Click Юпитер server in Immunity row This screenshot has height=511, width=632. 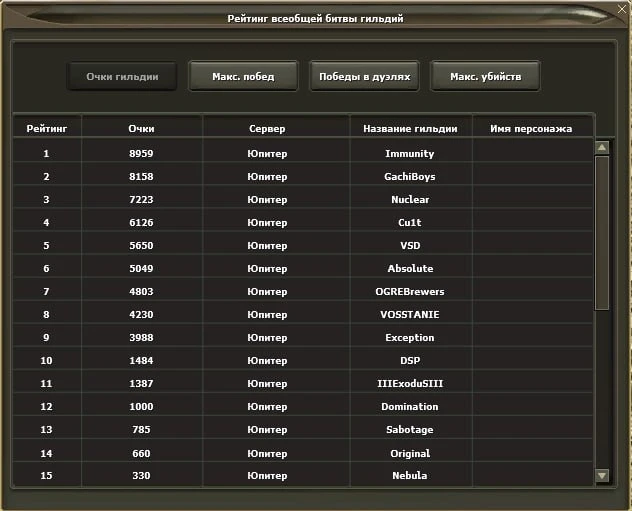click(267, 154)
